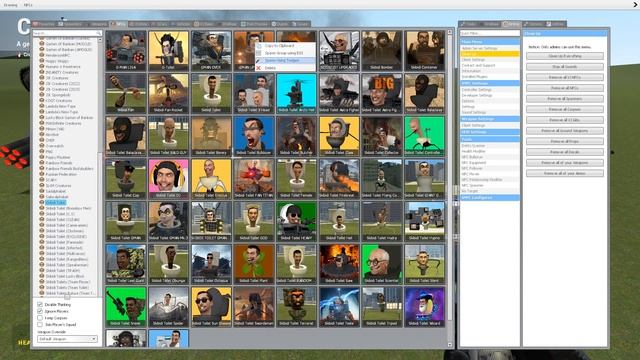Collapse the SNPC Settings category header

coord(490,83)
